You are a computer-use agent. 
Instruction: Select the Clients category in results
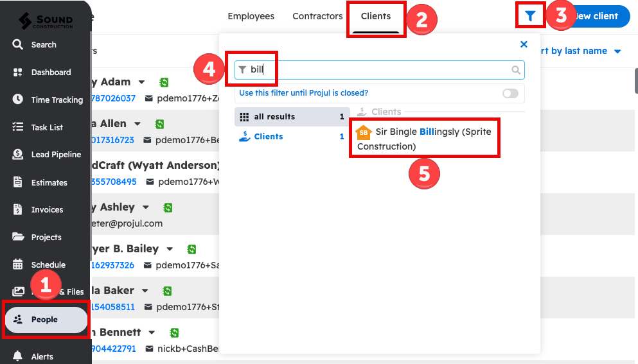click(268, 137)
